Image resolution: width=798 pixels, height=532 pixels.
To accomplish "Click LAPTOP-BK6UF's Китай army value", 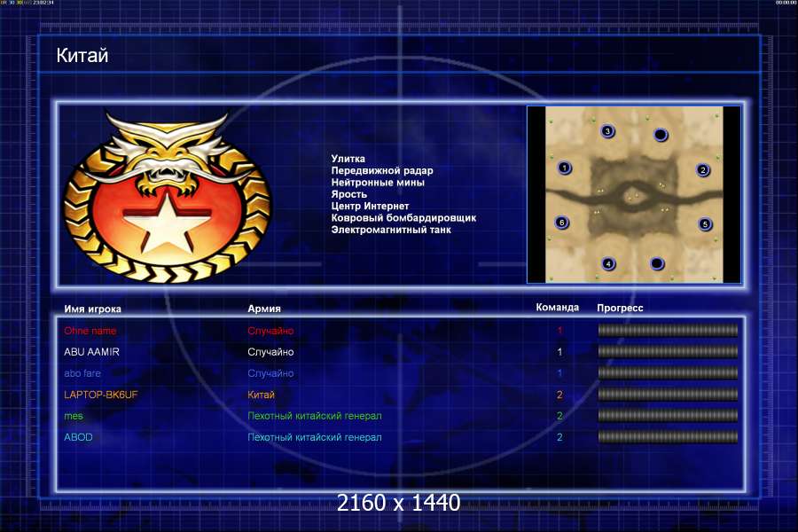I will click(261, 395).
